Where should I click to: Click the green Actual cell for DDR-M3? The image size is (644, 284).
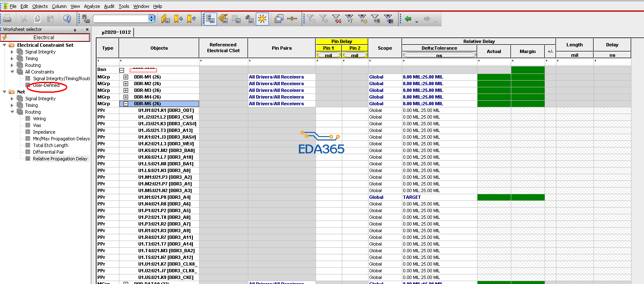click(494, 90)
